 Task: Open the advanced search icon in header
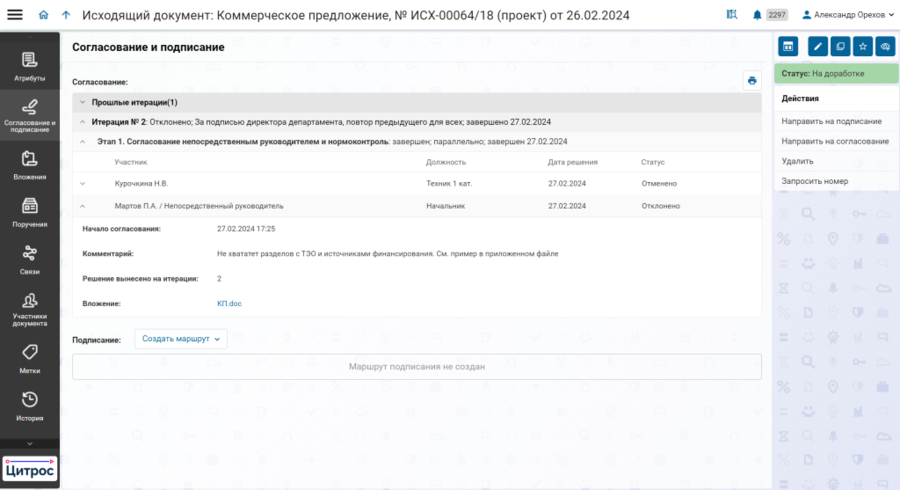(x=732, y=15)
